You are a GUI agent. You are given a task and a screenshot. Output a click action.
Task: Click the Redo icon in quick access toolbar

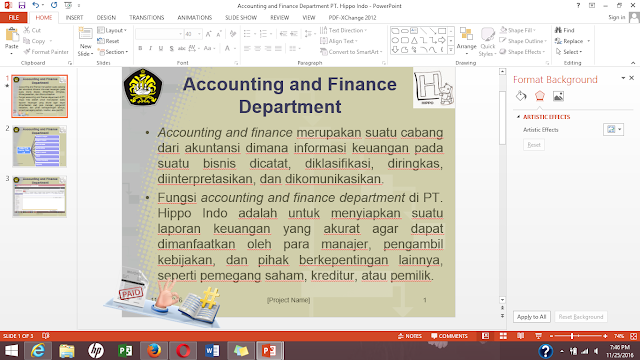click(x=54, y=5)
